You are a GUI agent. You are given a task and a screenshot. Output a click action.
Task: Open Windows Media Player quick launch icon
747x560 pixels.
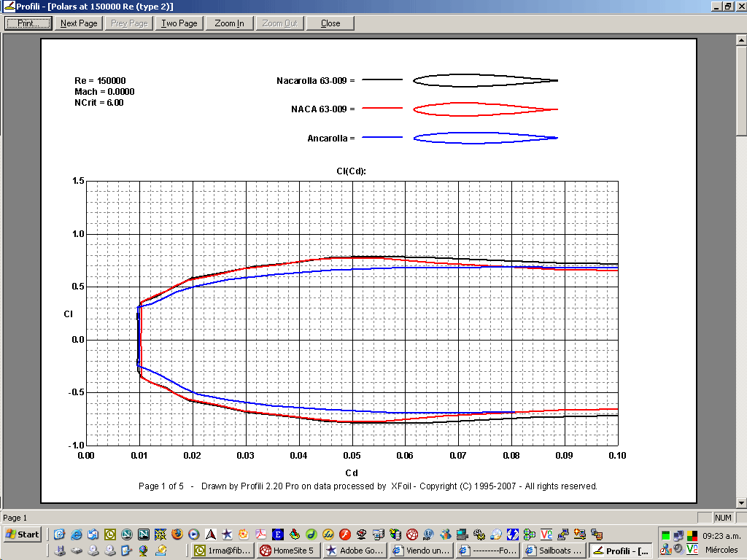coord(194,534)
